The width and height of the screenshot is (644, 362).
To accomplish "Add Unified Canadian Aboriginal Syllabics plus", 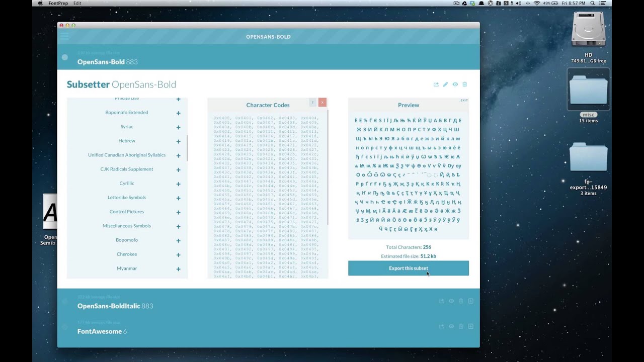I will pos(178,155).
